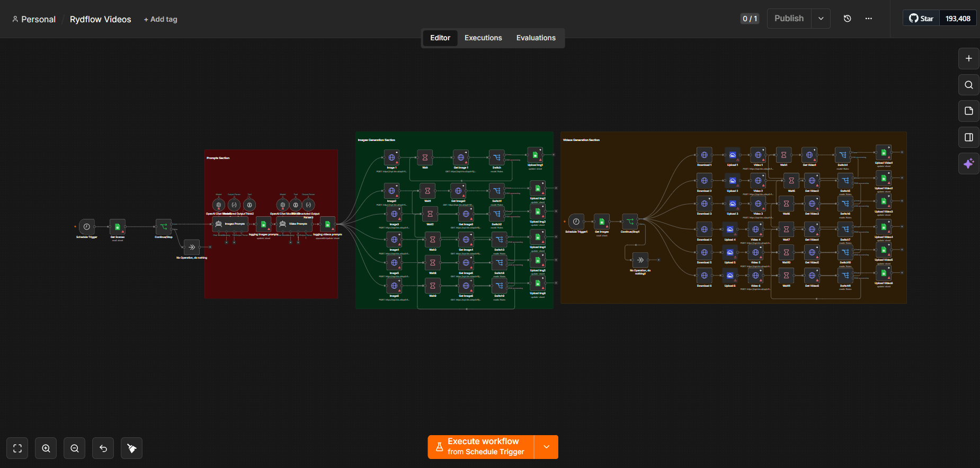Select the Wait node after Image 1
This screenshot has height=468, width=980.
point(425,157)
